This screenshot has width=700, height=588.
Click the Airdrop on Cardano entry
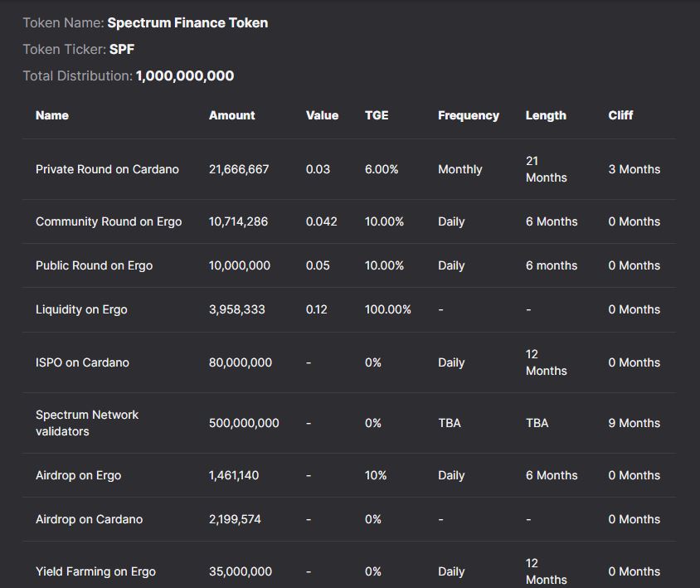pos(89,519)
